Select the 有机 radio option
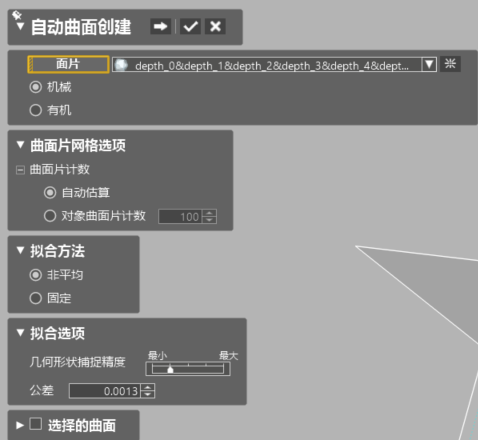The height and width of the screenshot is (440, 478). point(36,110)
